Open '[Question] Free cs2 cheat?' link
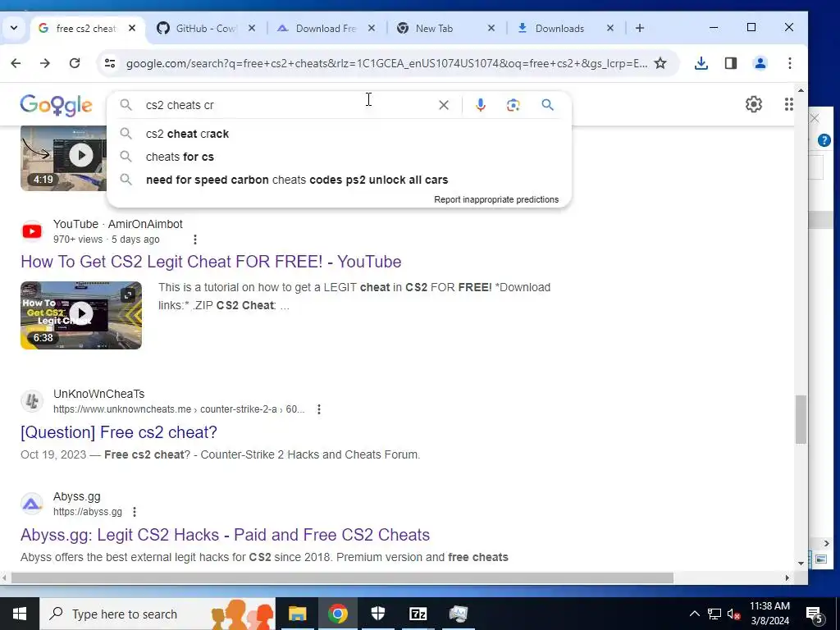Viewport: 840px width, 630px height. pyautogui.click(x=119, y=432)
